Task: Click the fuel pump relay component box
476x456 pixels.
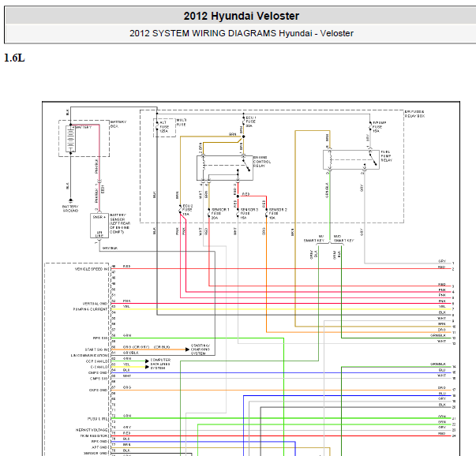Action: [x=351, y=159]
